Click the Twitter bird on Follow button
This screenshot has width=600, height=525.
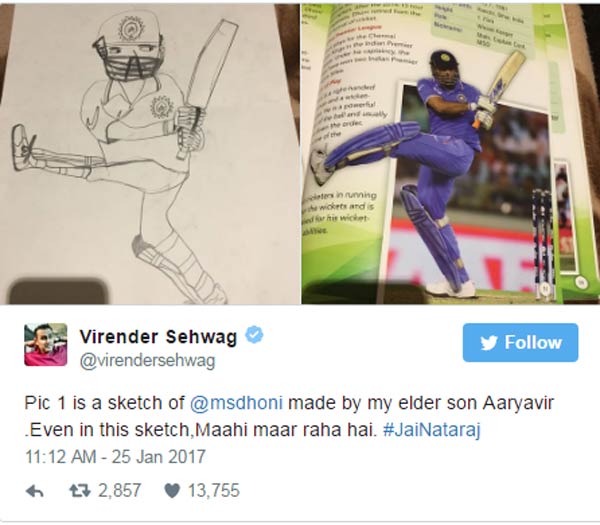tap(489, 342)
